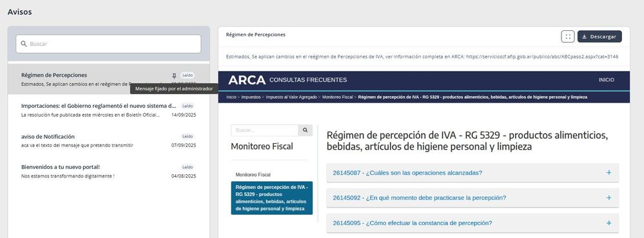This screenshot has height=238, width=644.
Task: Focus the Buscar avisos search field
Action: tap(108, 44)
